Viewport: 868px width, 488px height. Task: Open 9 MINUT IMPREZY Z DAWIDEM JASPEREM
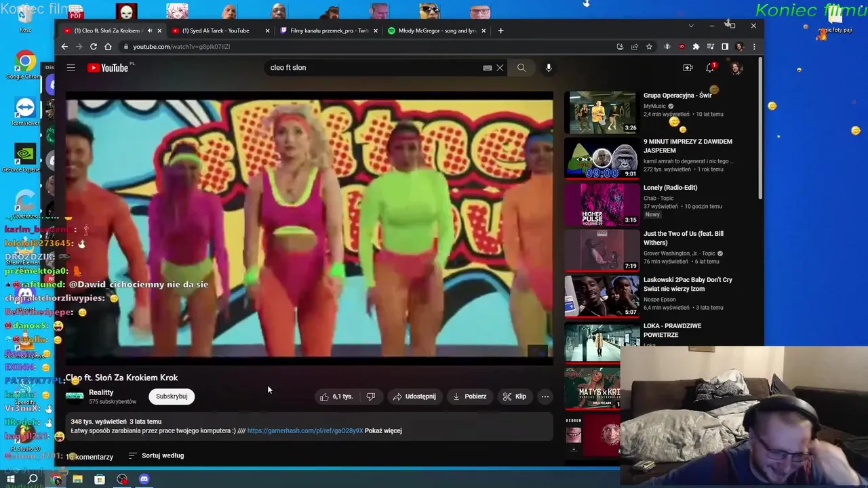pyautogui.click(x=688, y=146)
